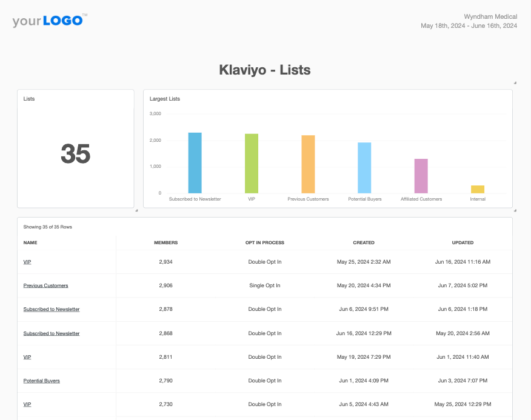Click the light blue Potential Buyers bar
Screen dimensions: 531x420
coord(364,168)
